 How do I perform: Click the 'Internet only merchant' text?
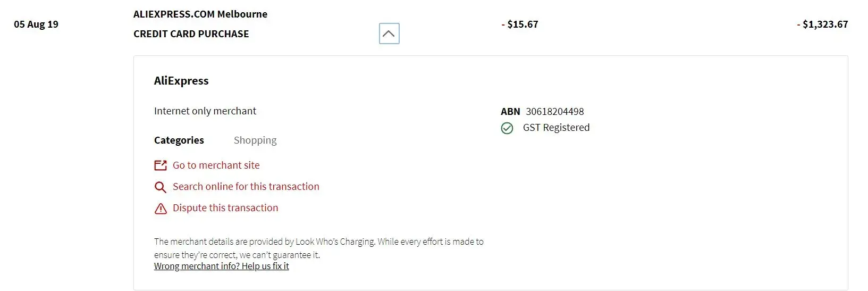tap(205, 111)
